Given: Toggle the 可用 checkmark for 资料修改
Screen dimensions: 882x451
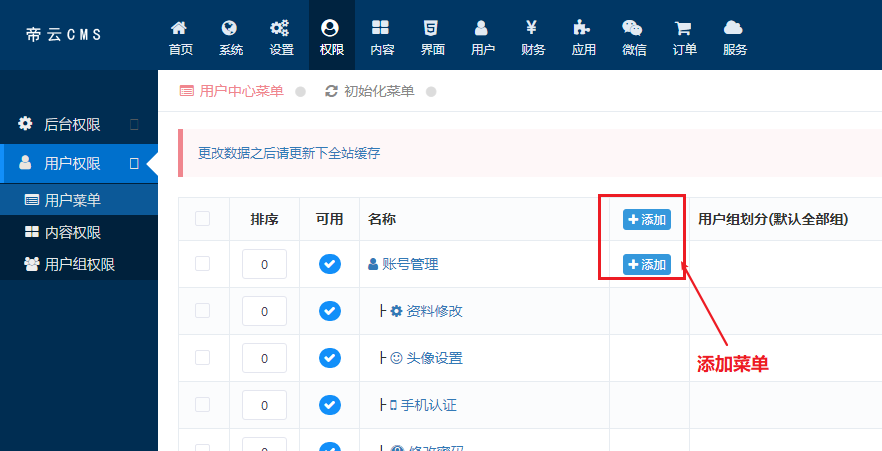Looking at the screenshot, I should click(330, 310).
